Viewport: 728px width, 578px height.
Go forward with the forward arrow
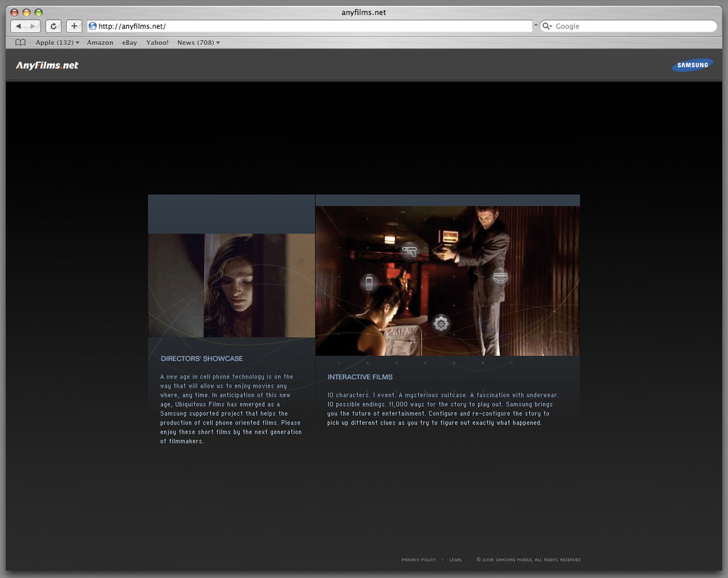[x=33, y=26]
